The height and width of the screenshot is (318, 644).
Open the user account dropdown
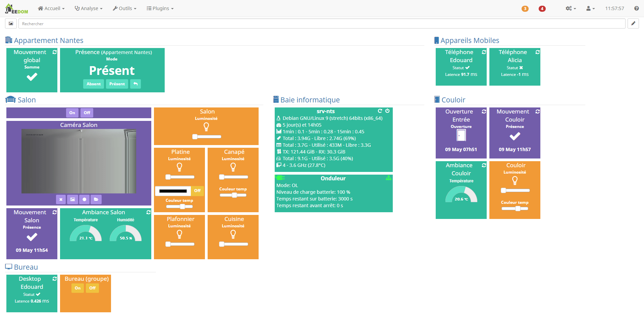[590, 8]
